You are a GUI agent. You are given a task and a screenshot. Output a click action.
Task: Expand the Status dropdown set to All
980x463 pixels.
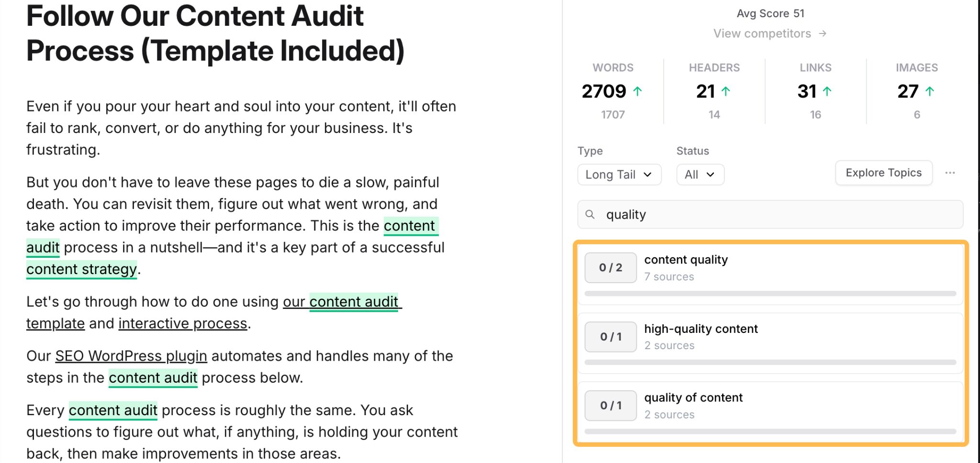click(700, 175)
